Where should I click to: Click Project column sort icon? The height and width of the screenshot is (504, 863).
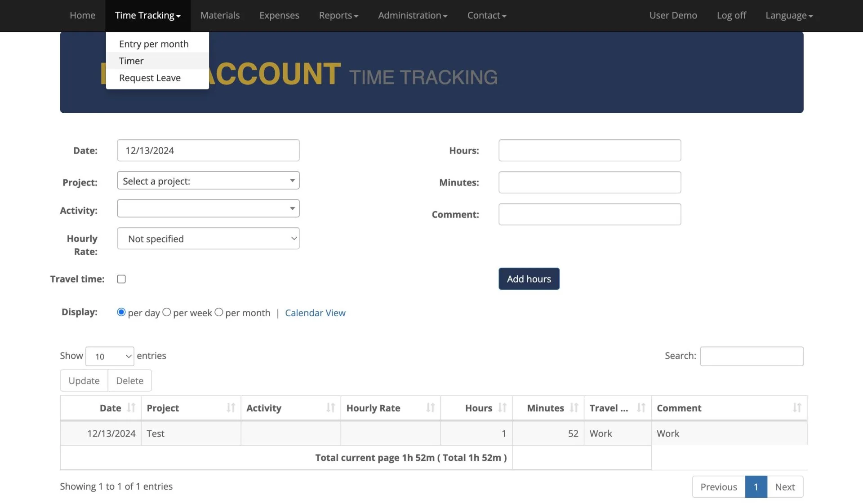click(x=231, y=407)
